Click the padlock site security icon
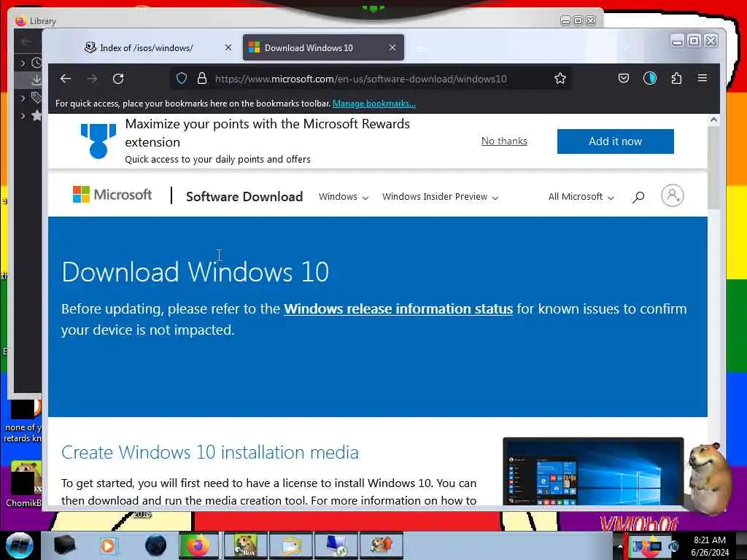The height and width of the screenshot is (560, 747). (202, 79)
